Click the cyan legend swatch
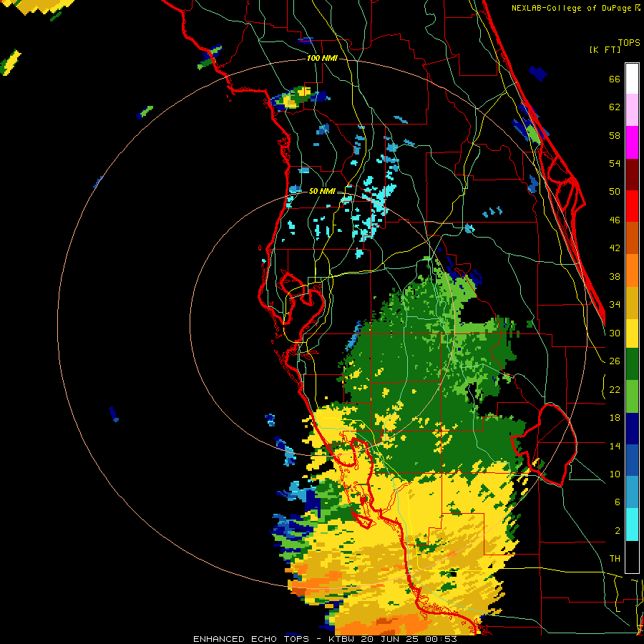The width and height of the screenshot is (644, 644). [632, 525]
